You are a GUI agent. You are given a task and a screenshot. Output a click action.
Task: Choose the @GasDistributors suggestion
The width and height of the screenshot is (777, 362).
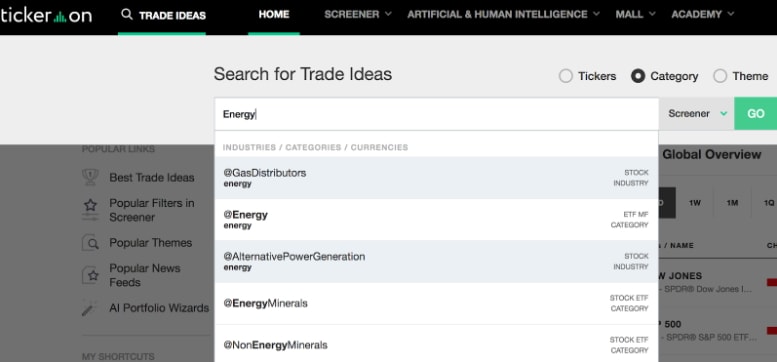tap(436, 178)
